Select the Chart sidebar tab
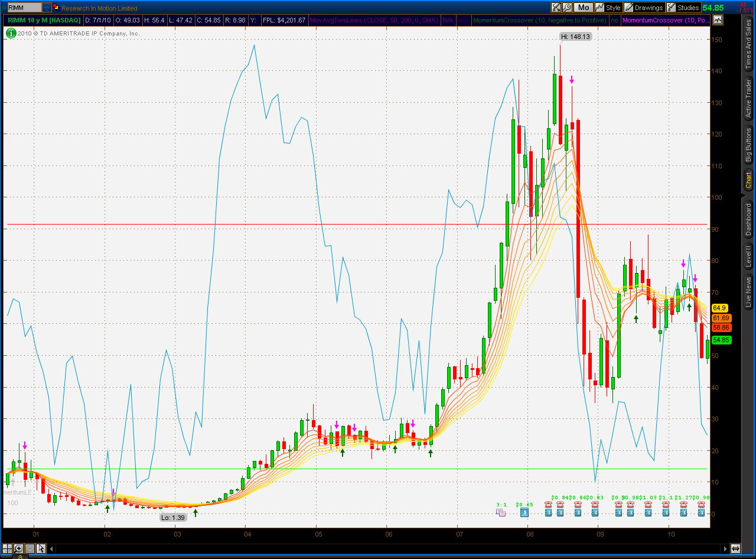The image size is (756, 559). click(748, 181)
